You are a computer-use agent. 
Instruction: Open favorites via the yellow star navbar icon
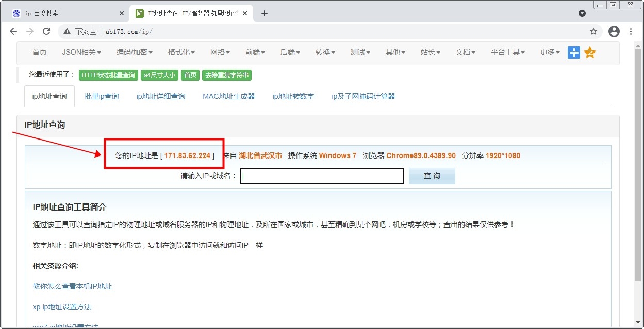coord(589,52)
